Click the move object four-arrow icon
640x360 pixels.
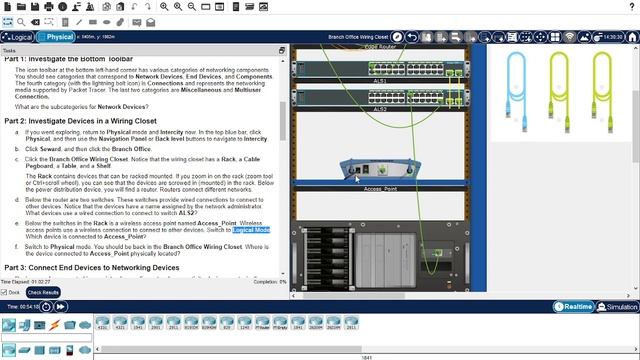pyautogui.click(x=540, y=37)
